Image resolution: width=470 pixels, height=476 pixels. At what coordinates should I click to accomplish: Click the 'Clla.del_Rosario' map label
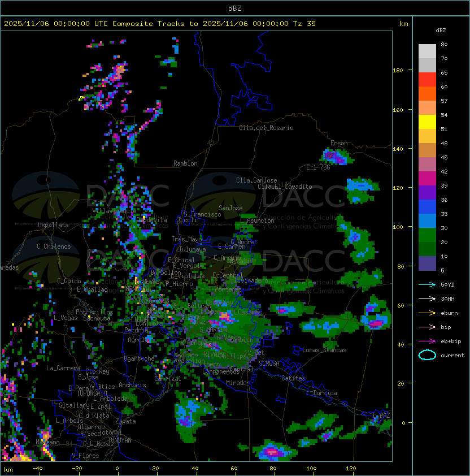click(266, 128)
